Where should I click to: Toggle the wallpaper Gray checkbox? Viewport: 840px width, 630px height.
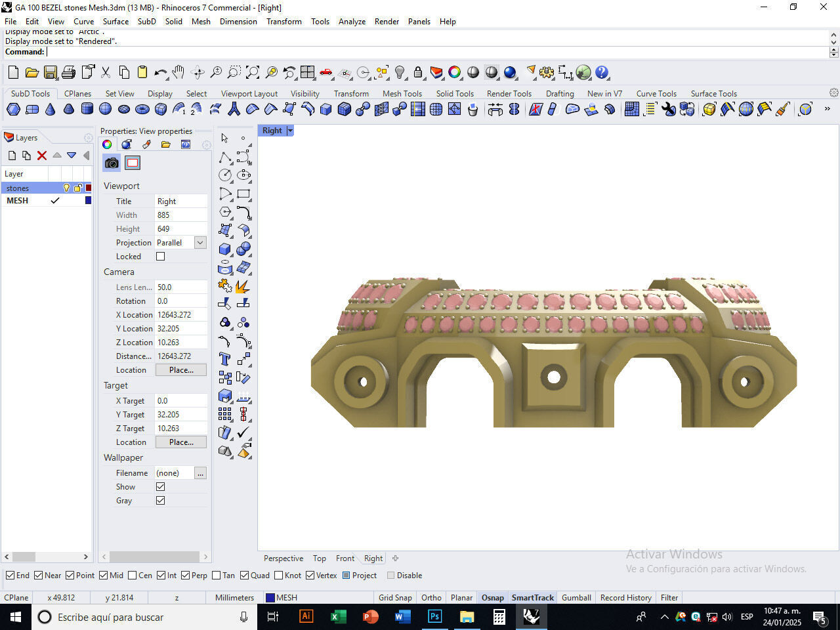[x=160, y=501]
